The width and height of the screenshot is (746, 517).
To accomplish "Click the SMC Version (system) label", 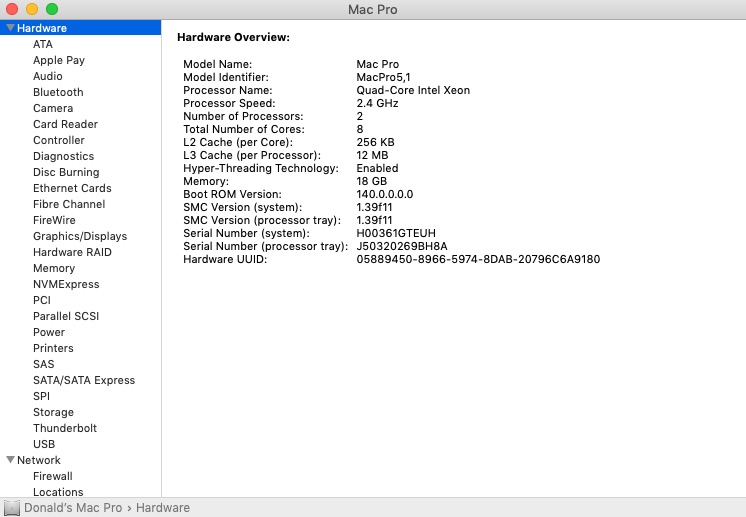I will click(243, 207).
